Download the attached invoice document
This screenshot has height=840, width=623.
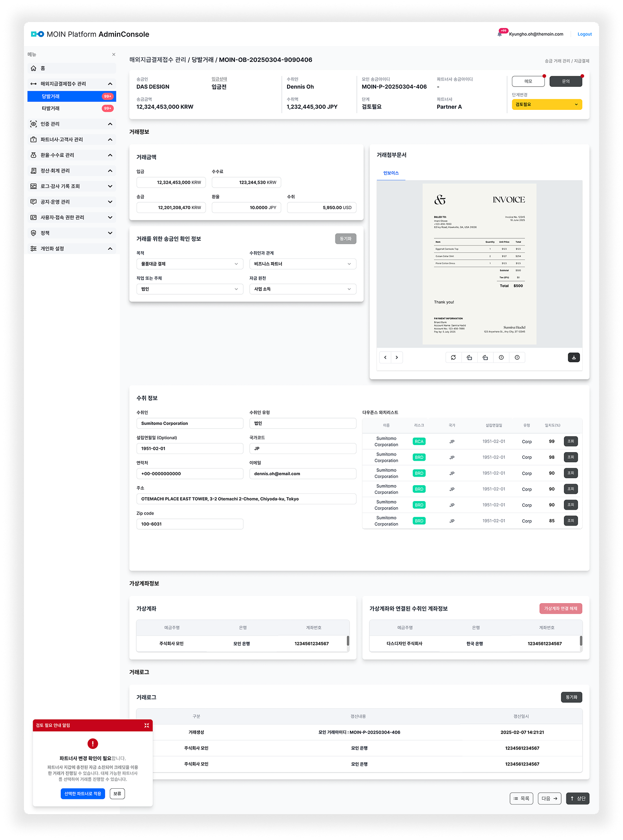(x=574, y=357)
